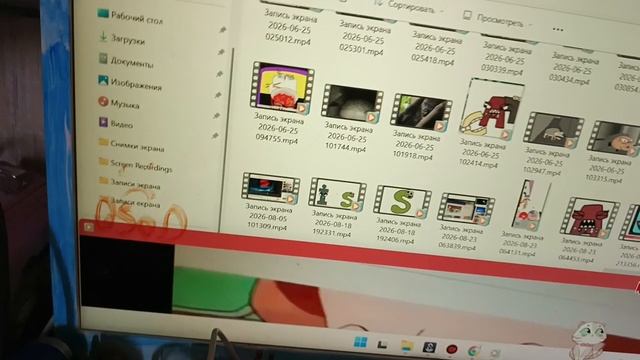This screenshot has width=640, height=360.
Task: Open the black L-shaped taskbar app
Action: [x=382, y=345]
